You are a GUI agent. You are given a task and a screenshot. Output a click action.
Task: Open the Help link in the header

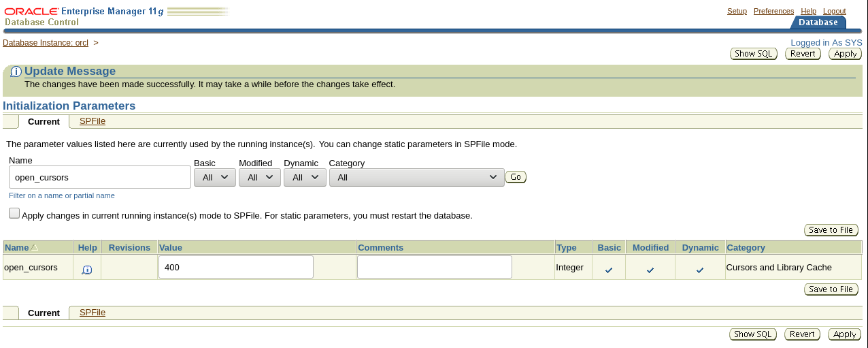coord(808,11)
